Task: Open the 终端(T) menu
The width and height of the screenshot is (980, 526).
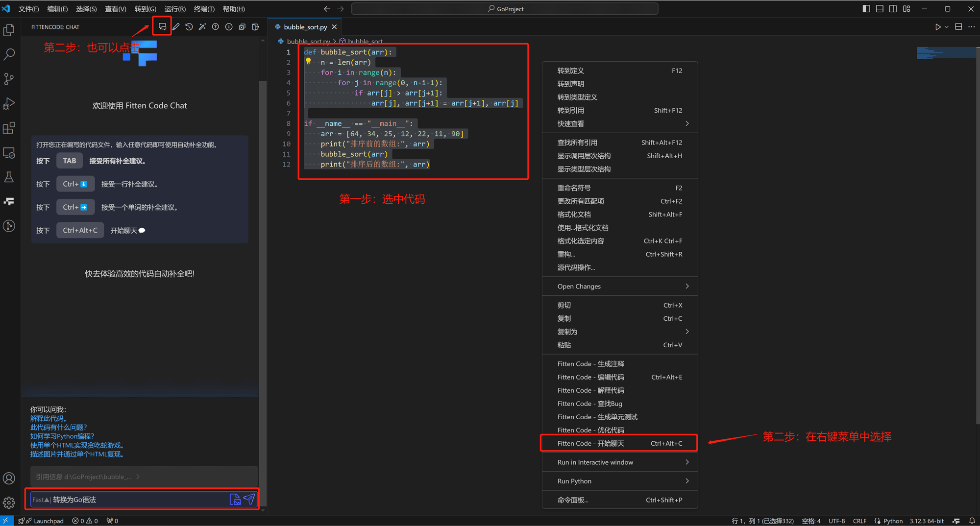Action: click(204, 9)
